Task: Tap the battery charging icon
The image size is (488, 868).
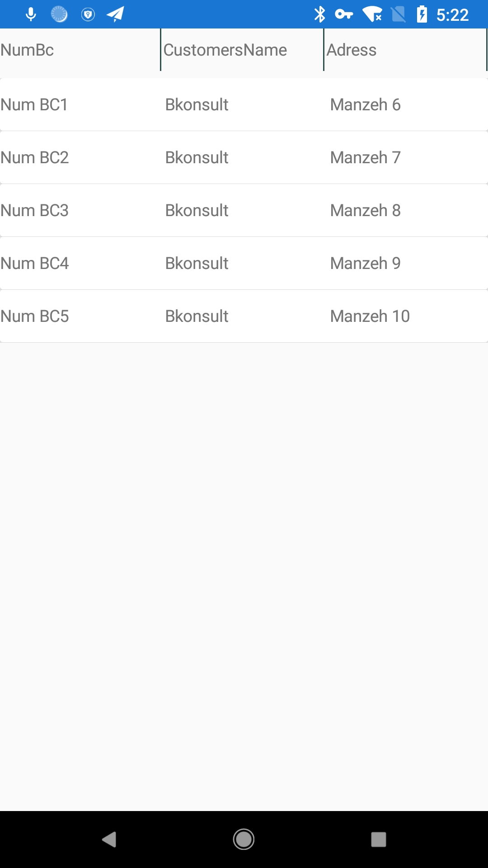Action: pos(422,14)
